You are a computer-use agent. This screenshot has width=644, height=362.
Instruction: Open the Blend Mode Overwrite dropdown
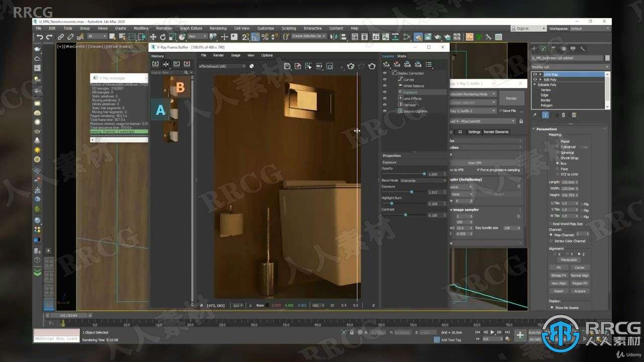(423, 180)
